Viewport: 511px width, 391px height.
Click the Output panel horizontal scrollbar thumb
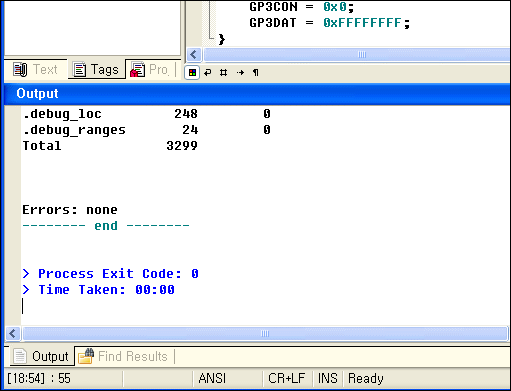[x=265, y=333]
